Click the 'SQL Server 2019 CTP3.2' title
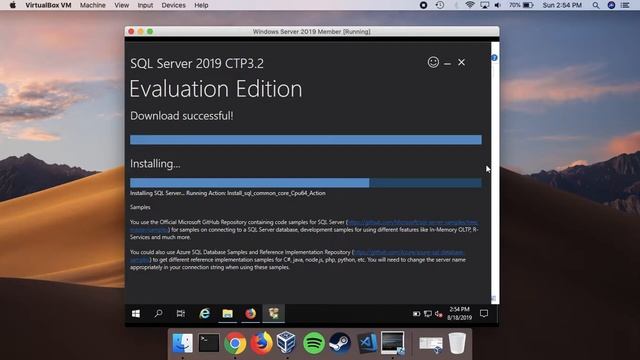The height and width of the screenshot is (360, 640). [197, 63]
